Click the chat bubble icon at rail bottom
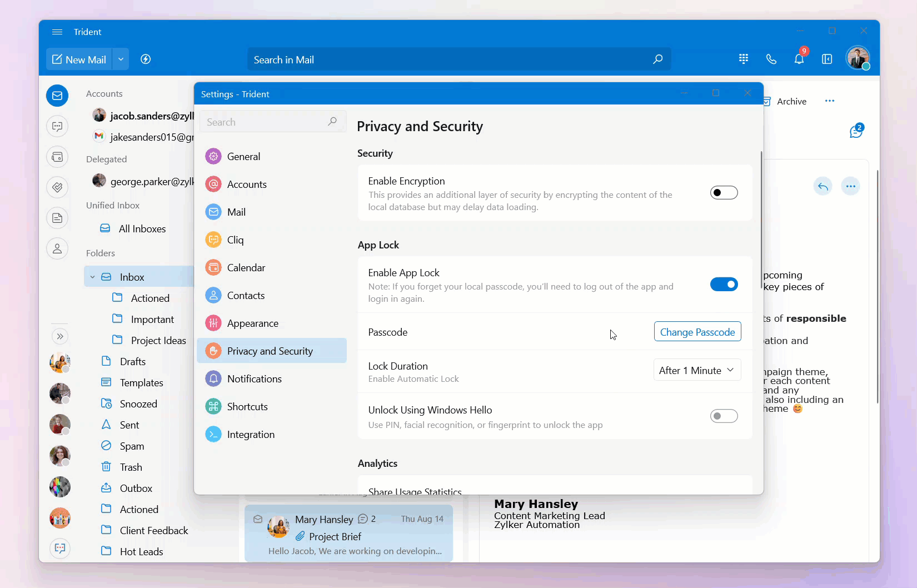Image resolution: width=917 pixels, height=588 pixels. 60,549
